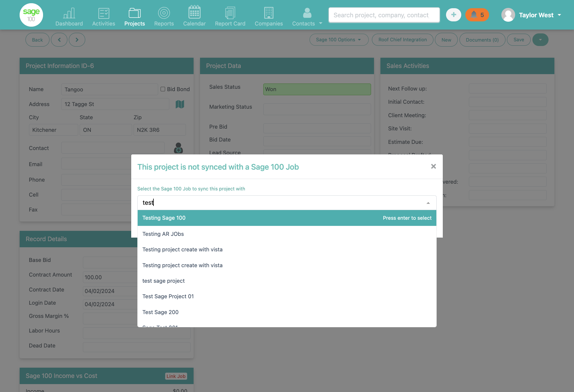Choose Test Sage Project 01 option
The width and height of the screenshot is (574, 392).
click(287, 296)
